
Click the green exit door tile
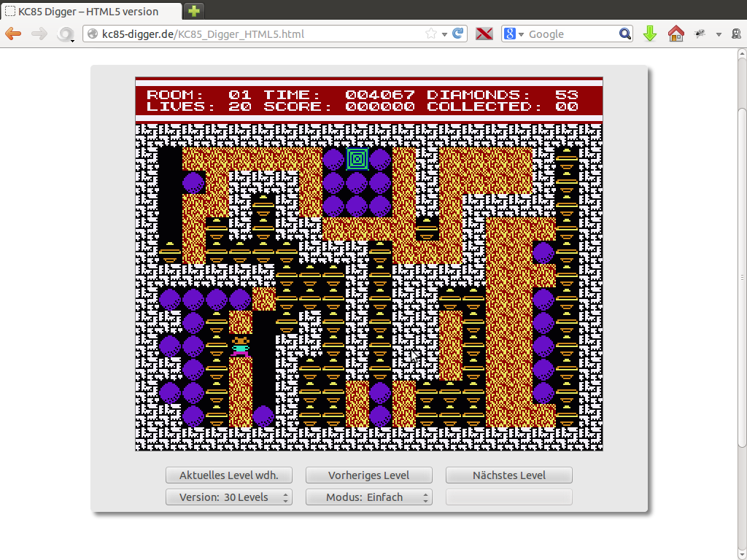[x=357, y=159]
